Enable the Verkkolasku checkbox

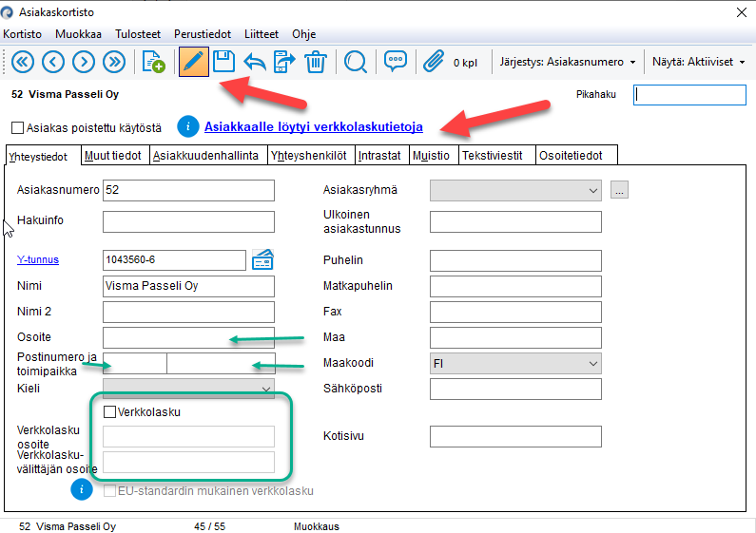click(109, 411)
